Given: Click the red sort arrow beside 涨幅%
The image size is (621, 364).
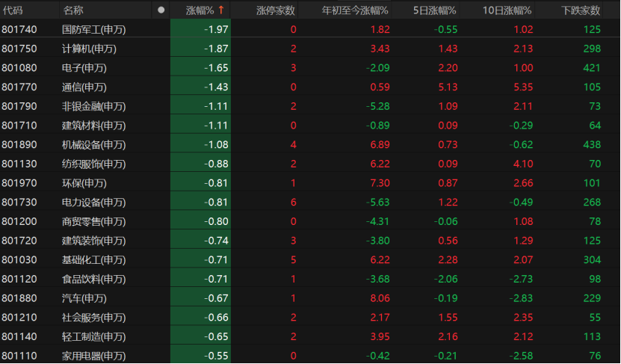Looking at the screenshot, I should [x=221, y=10].
